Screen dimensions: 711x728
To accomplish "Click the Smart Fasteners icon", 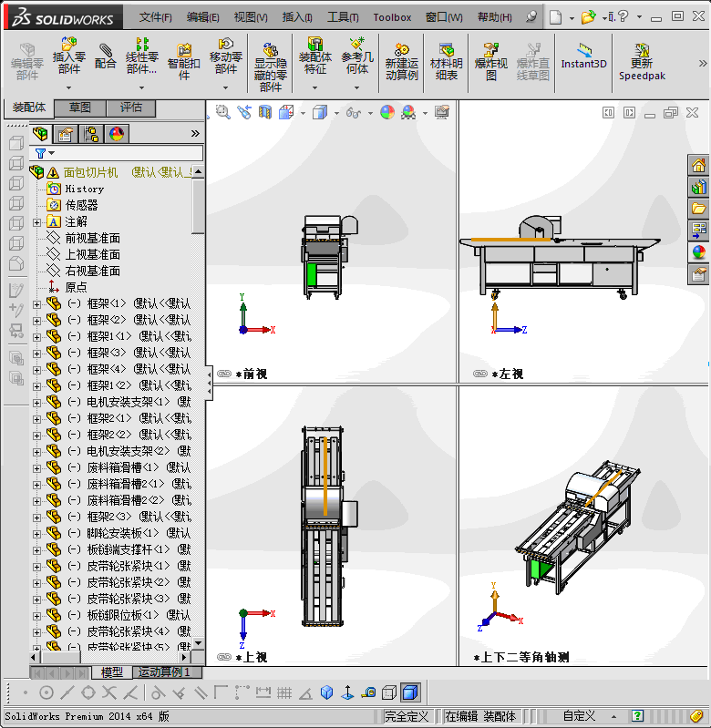I will tap(184, 50).
